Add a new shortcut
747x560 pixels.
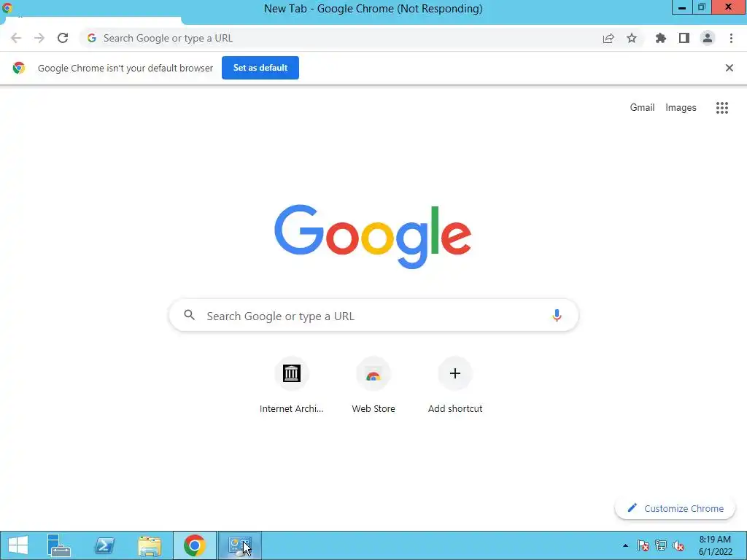click(x=455, y=386)
